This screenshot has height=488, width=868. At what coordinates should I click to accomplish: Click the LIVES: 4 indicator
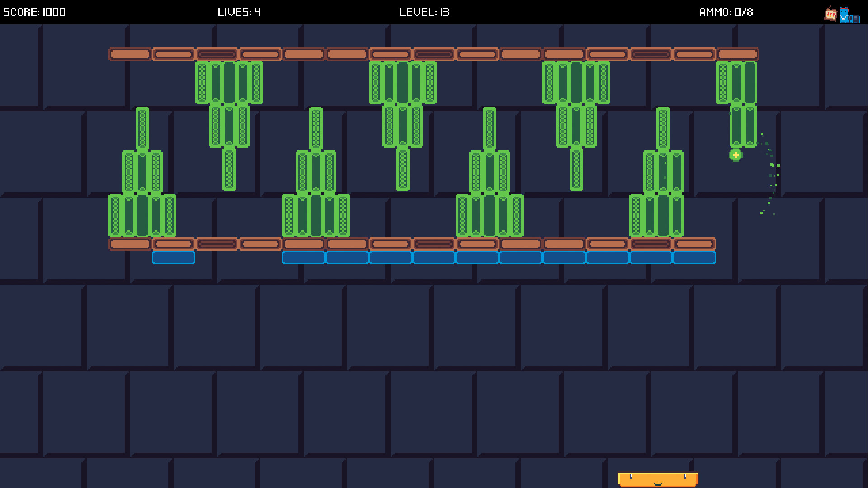pos(240,12)
